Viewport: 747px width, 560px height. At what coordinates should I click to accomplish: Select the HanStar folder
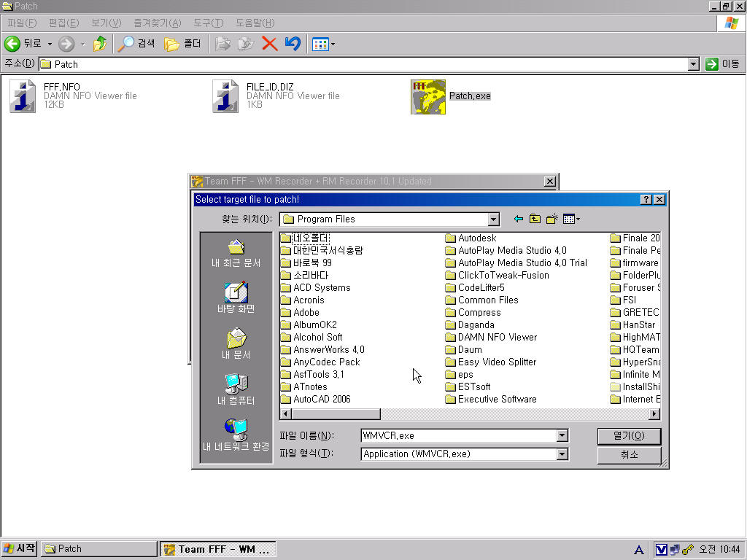click(632, 324)
